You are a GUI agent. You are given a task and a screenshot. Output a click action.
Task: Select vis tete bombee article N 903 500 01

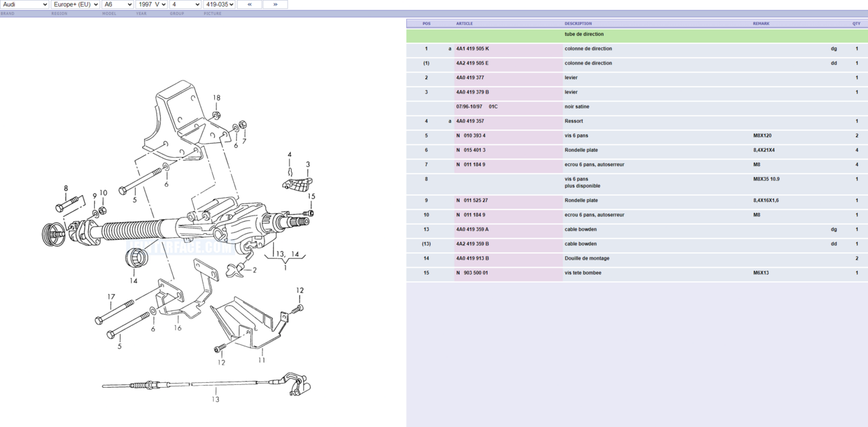[x=473, y=272]
